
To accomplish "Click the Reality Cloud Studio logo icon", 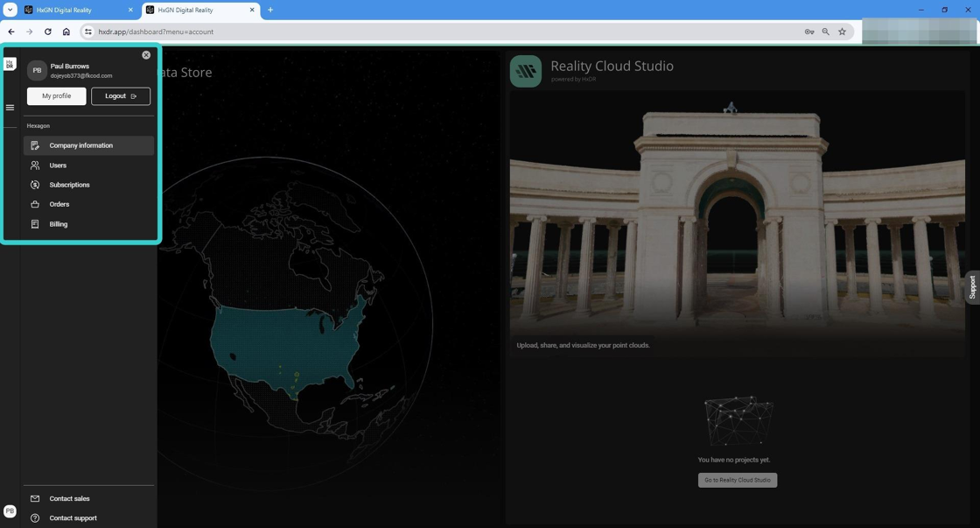I will (526, 71).
